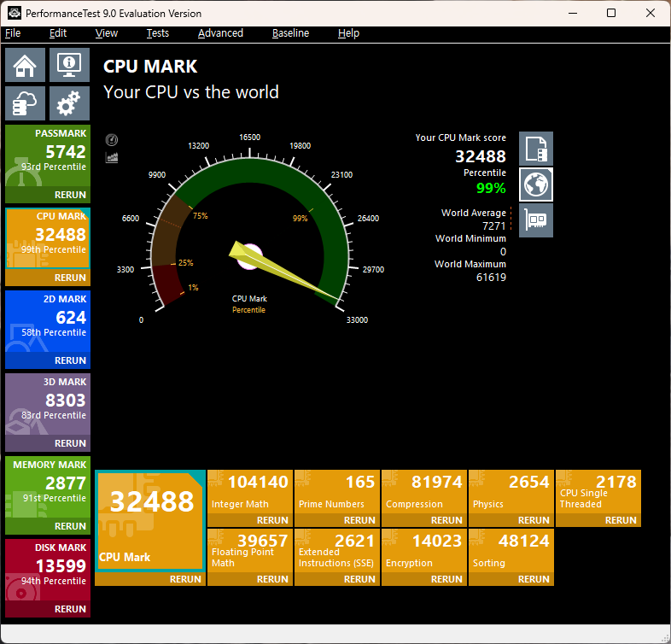671x644 pixels.
Task: Open the Baseline menu
Action: pyautogui.click(x=290, y=33)
